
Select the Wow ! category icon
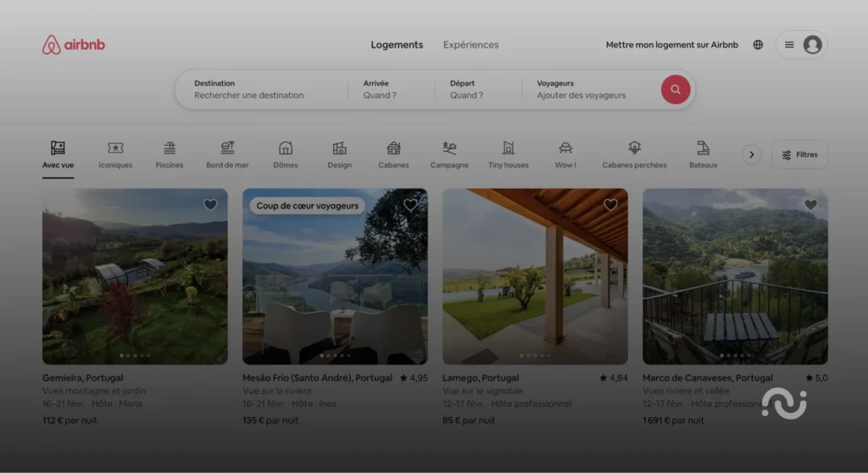(565, 147)
